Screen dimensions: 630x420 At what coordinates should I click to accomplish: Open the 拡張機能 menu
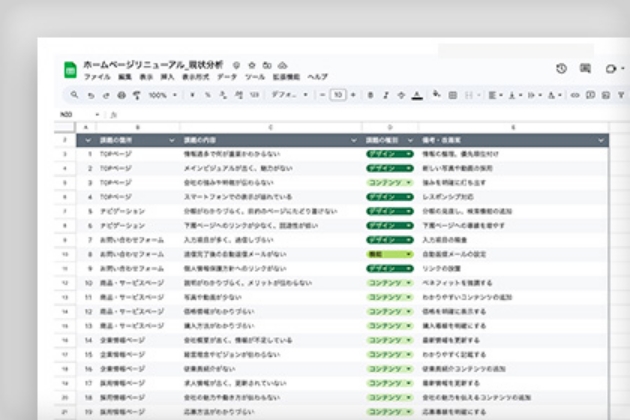tap(286, 77)
